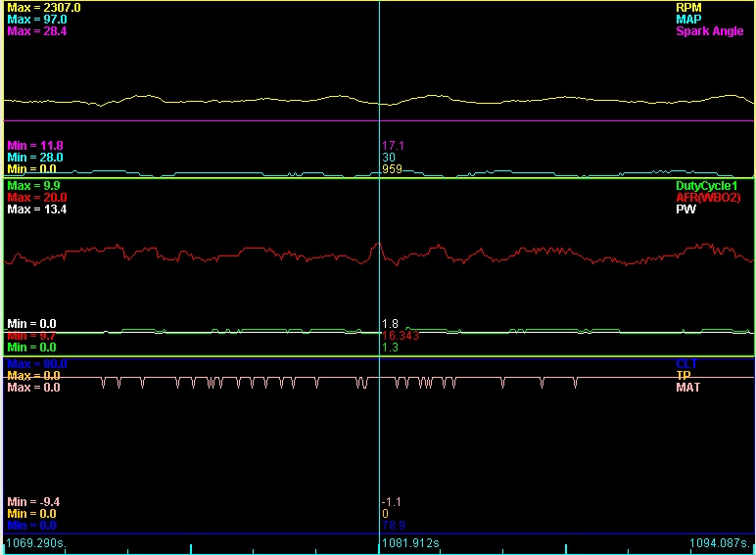Select the magenta Spark Angle legend label
Screen dimensions: 756x555
coord(709,31)
